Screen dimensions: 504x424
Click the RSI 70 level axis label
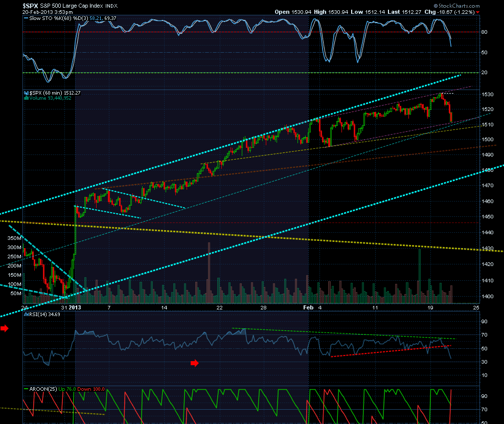click(x=485, y=335)
